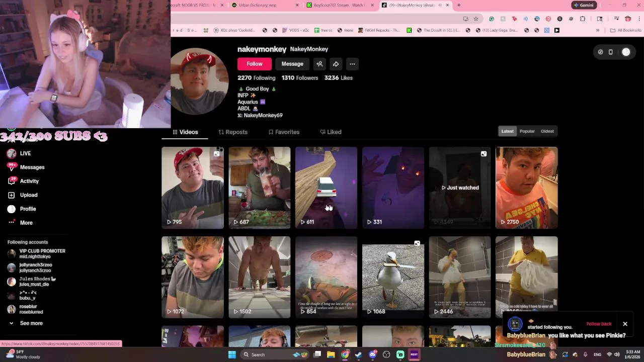Open own profile avatar at top right

pyautogui.click(x=626, y=52)
